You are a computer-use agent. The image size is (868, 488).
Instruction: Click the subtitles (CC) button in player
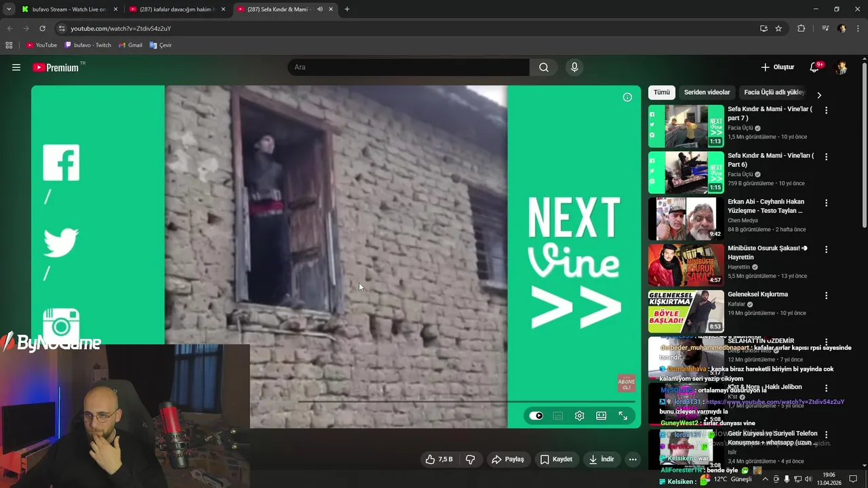557,415
